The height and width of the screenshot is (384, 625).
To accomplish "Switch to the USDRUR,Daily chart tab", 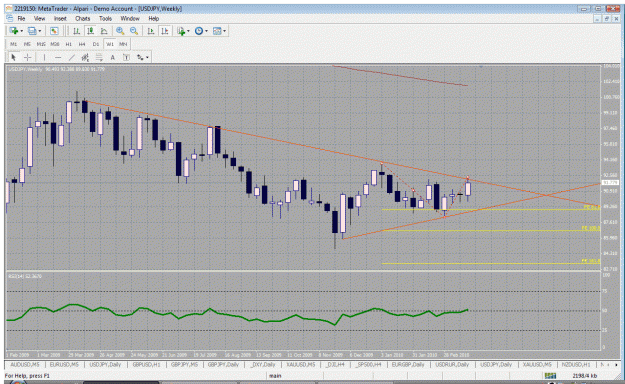I will point(452,364).
